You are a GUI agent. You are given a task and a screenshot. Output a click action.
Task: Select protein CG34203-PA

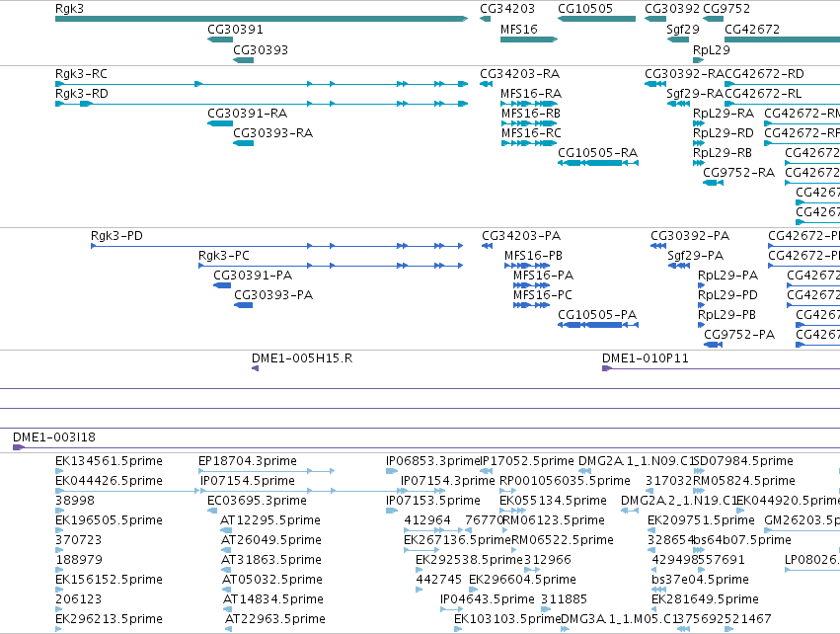point(487,246)
